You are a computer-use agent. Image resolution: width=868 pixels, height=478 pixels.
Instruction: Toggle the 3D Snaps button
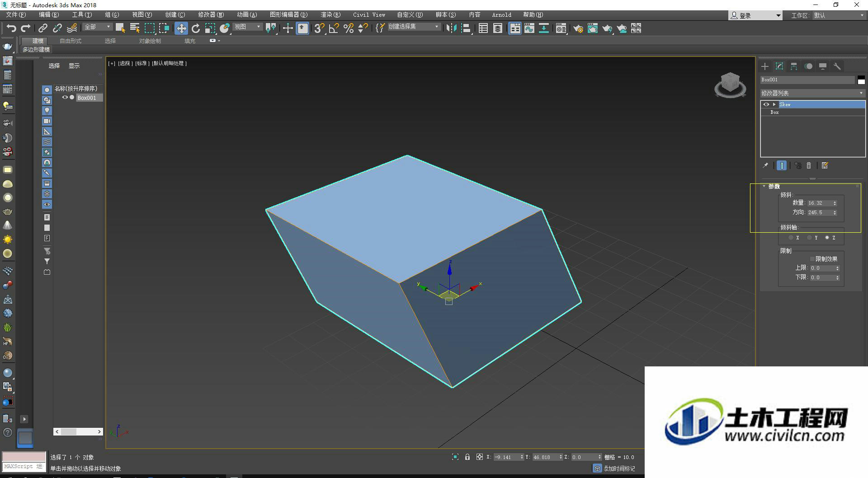point(319,28)
